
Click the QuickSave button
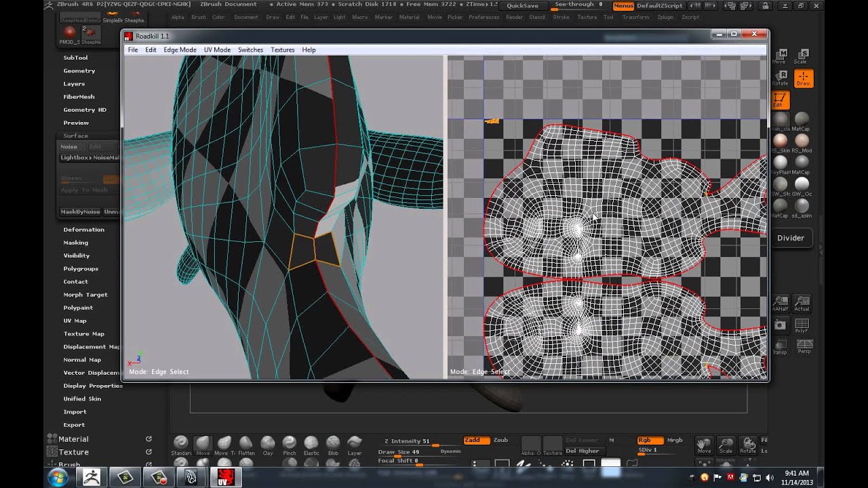(x=522, y=5)
